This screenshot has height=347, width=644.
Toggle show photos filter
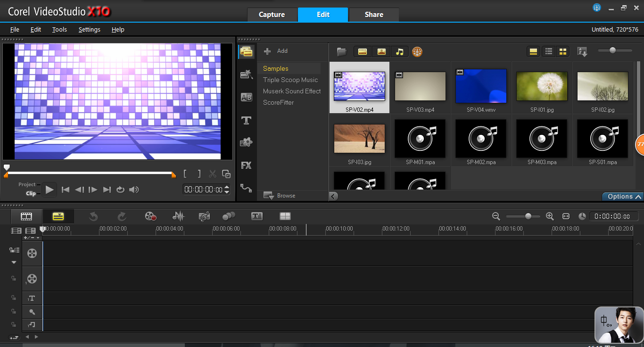[381, 52]
